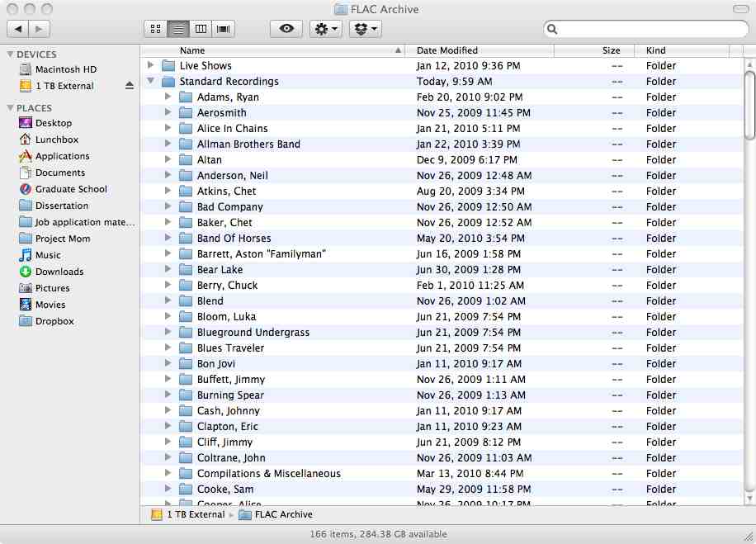This screenshot has height=544, width=756.
Task: Open the Downloads folder in the sidebar
Action: point(57,272)
